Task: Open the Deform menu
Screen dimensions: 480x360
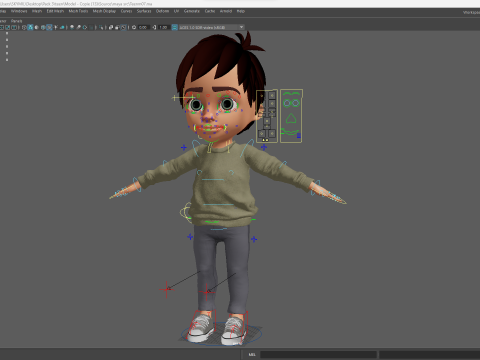Action: point(162,11)
